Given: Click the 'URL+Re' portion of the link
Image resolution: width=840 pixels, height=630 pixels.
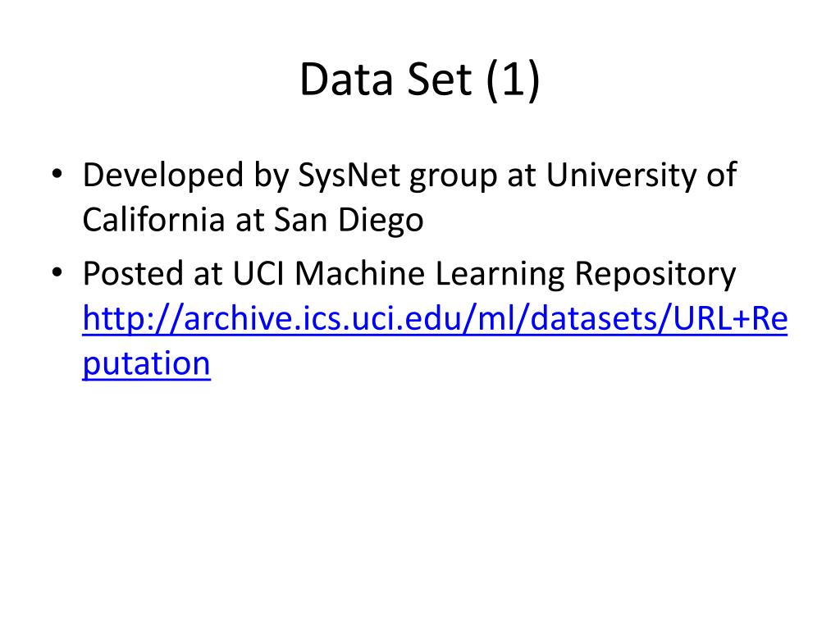Looking at the screenshot, I should [x=730, y=319].
